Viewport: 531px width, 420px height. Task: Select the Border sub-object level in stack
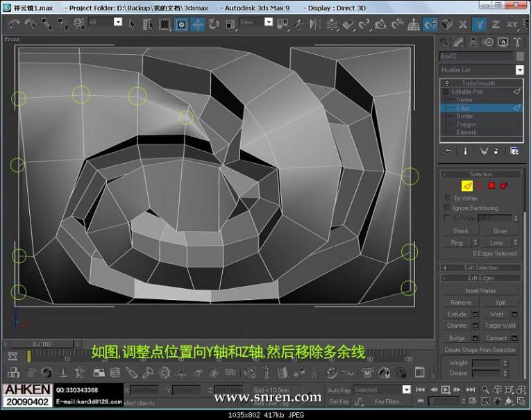coord(464,116)
